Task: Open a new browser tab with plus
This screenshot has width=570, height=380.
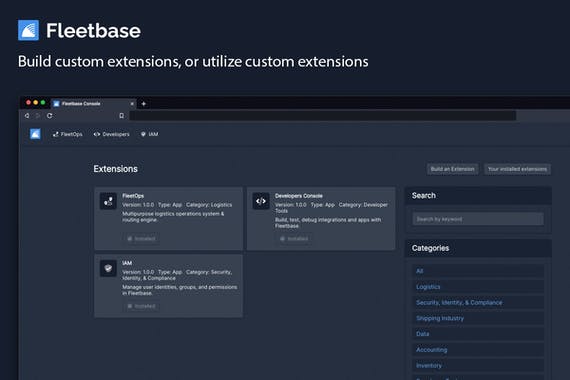Action: tap(144, 104)
